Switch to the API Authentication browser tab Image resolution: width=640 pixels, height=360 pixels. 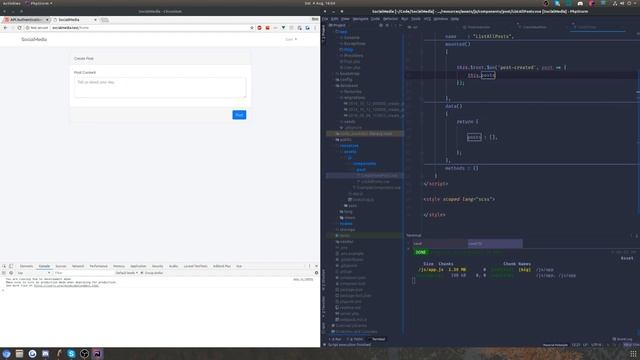tap(26, 20)
